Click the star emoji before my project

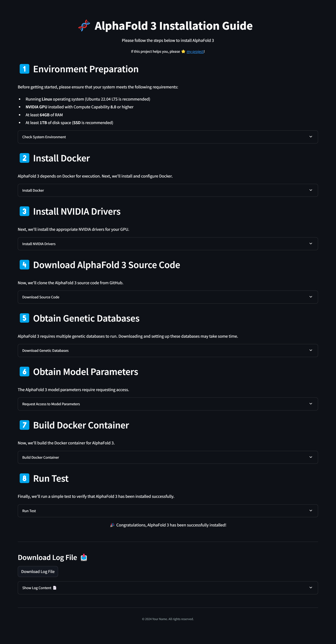183,51
